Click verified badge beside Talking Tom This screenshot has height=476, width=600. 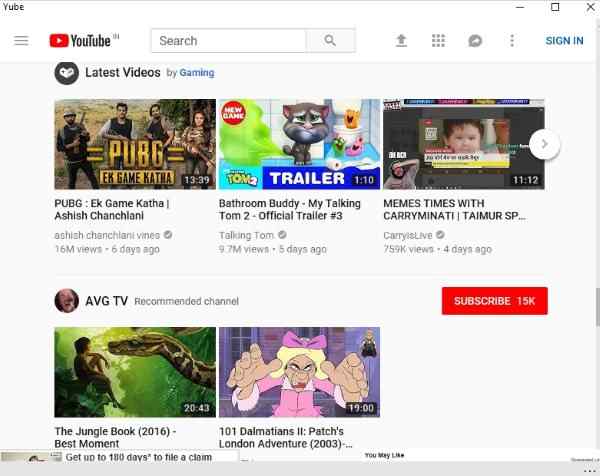point(282,235)
